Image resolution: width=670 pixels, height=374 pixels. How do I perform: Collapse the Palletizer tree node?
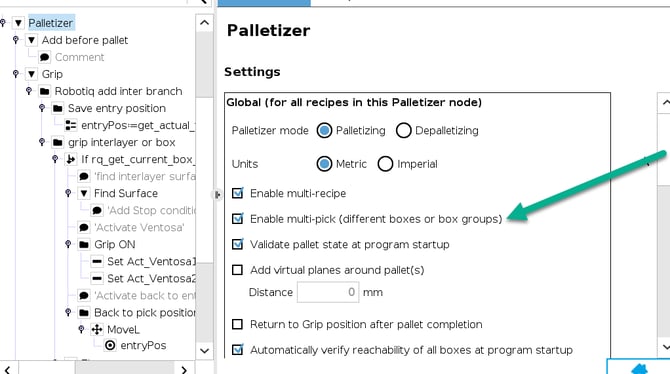(18, 23)
